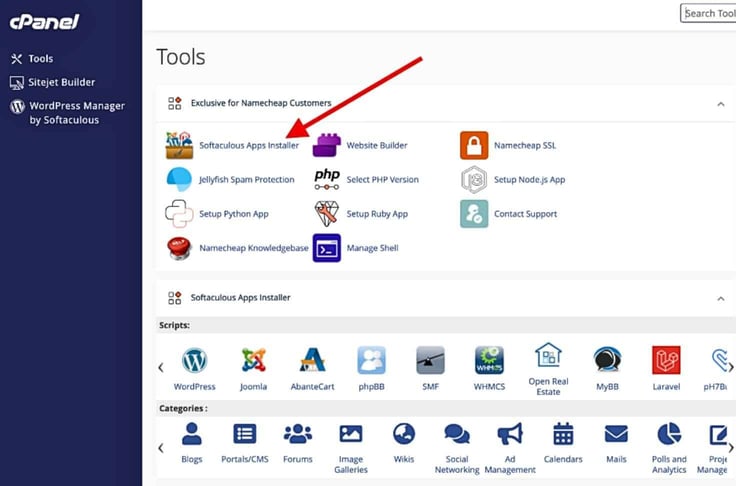Open the Image Galleries category icon

click(351, 433)
